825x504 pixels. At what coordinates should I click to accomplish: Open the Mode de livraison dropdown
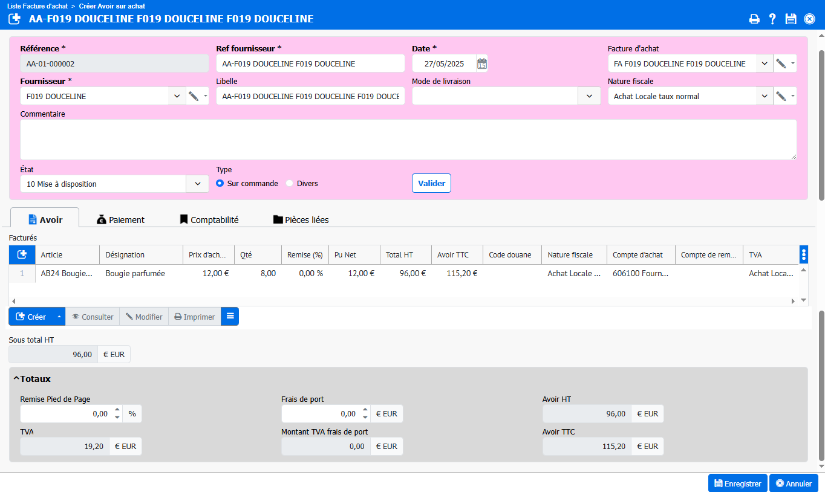click(589, 96)
